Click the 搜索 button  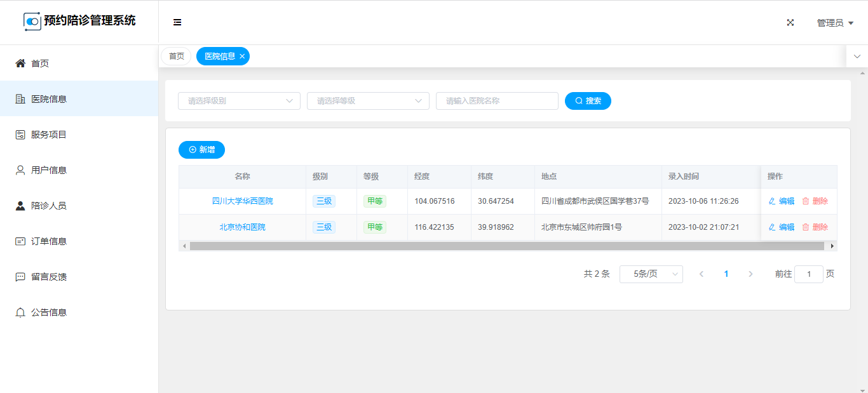(x=588, y=101)
